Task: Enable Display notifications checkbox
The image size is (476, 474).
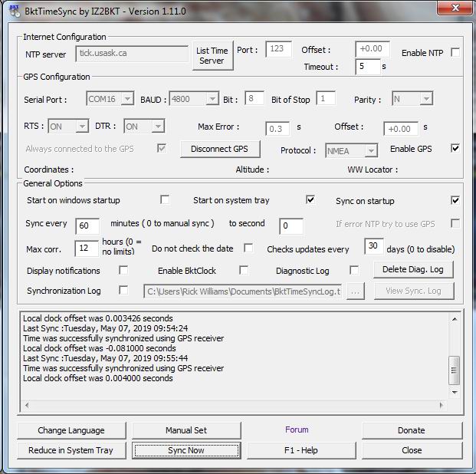Action: point(123,270)
